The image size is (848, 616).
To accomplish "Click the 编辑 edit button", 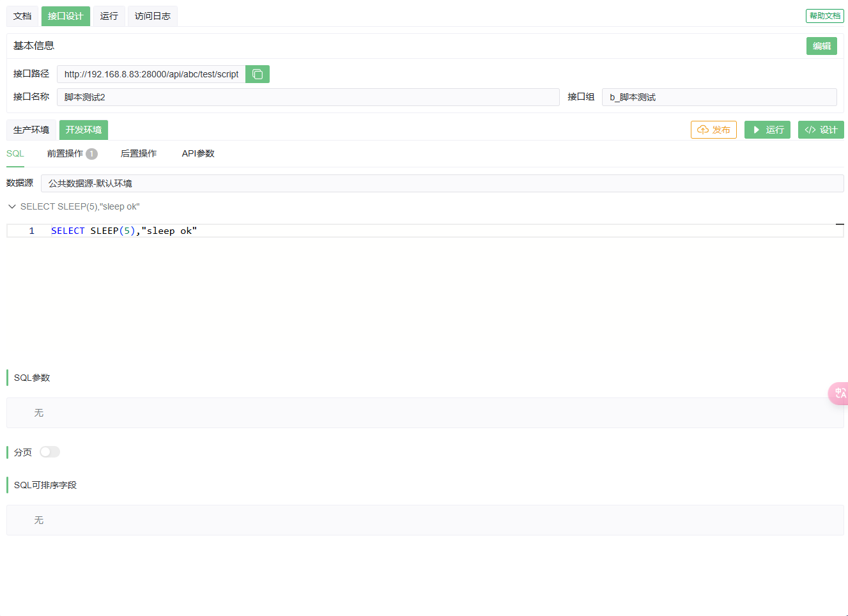I will coord(821,46).
